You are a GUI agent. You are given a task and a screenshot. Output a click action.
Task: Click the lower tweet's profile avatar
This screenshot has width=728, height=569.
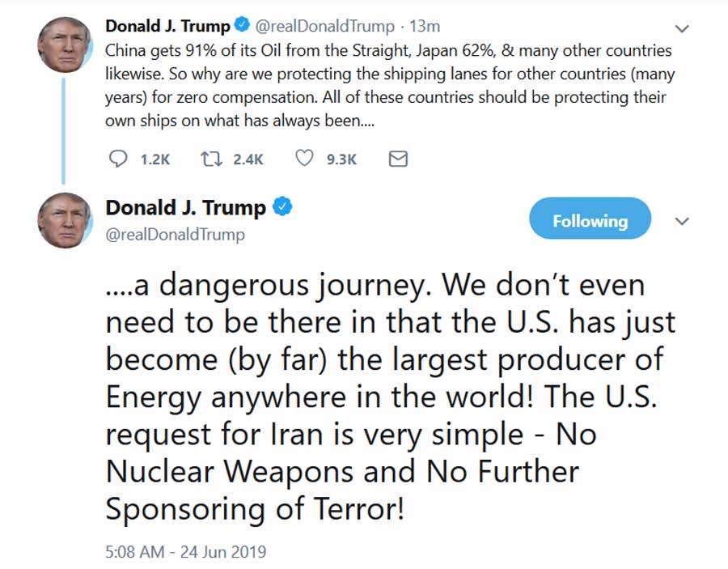(65, 220)
